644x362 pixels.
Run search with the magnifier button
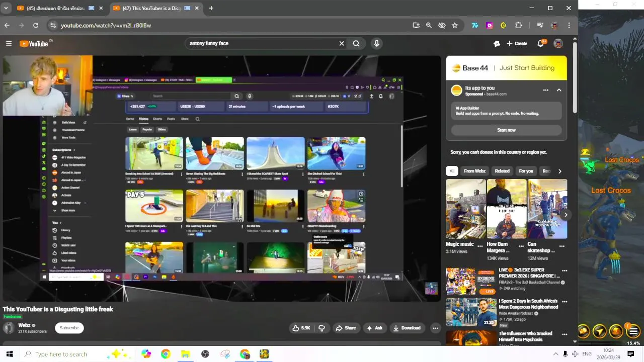[356, 44]
